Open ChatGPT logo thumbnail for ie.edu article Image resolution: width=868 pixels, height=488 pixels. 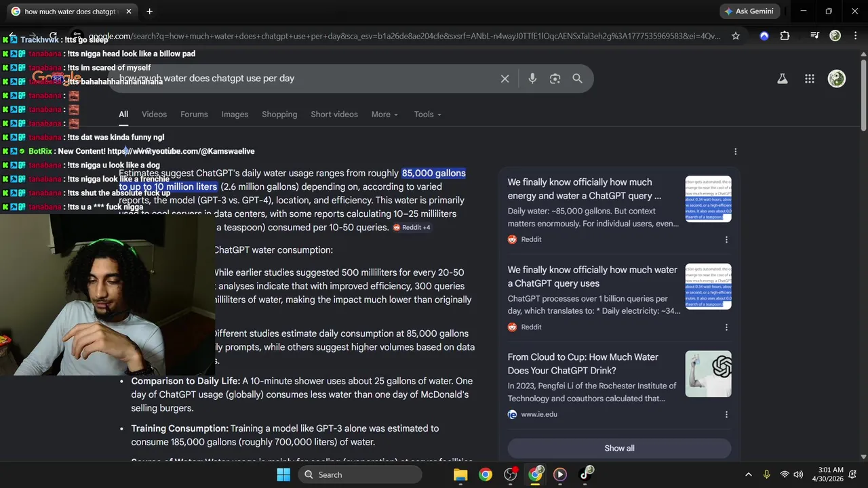[x=708, y=374]
